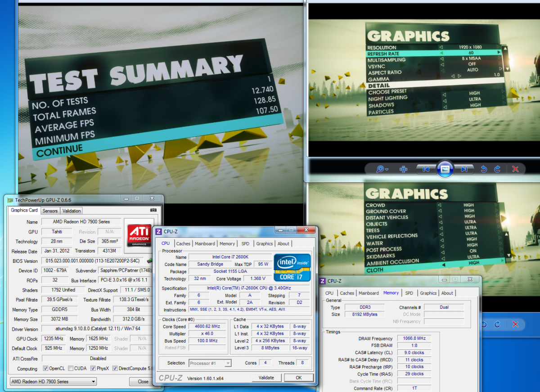The width and height of the screenshot is (540, 392).
Task: Open Memory tab in CPU-Z CPU window
Action: pos(227,244)
